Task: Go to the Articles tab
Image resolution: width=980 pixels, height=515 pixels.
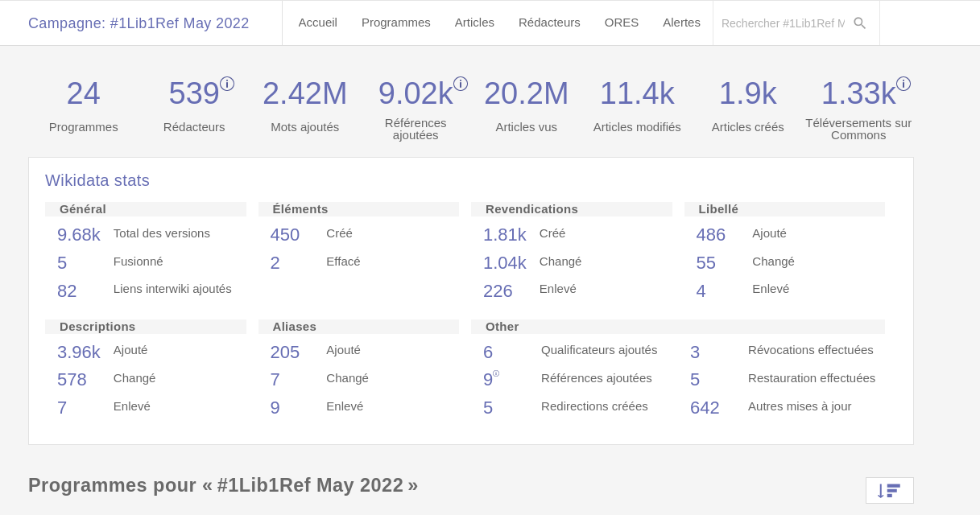Action: pyautogui.click(x=474, y=23)
